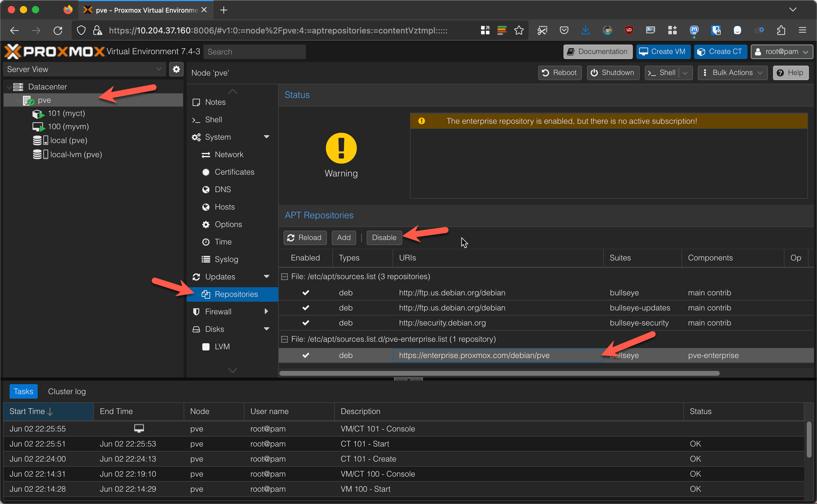Open the Syslog page
This screenshot has height=504, width=817.
point(226,259)
